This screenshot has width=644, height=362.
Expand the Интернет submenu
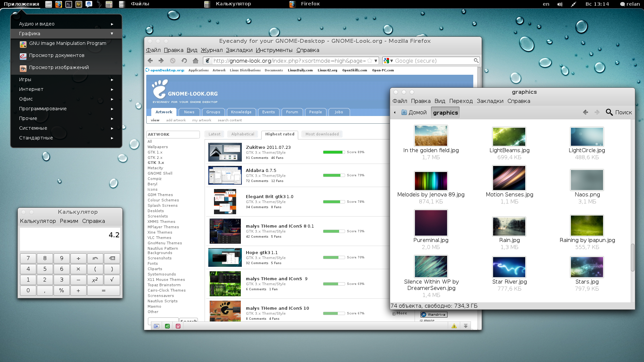[x=66, y=89]
